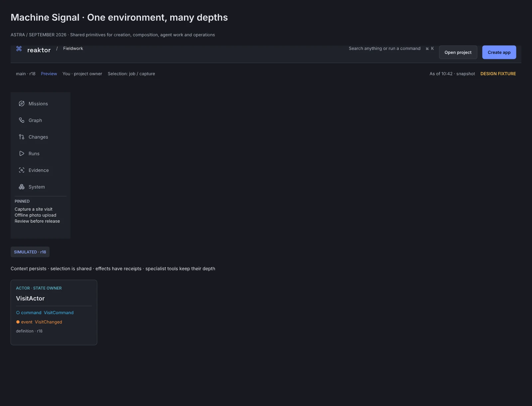Click the Open project button
Viewport: 532px width, 406px height.
click(x=458, y=52)
